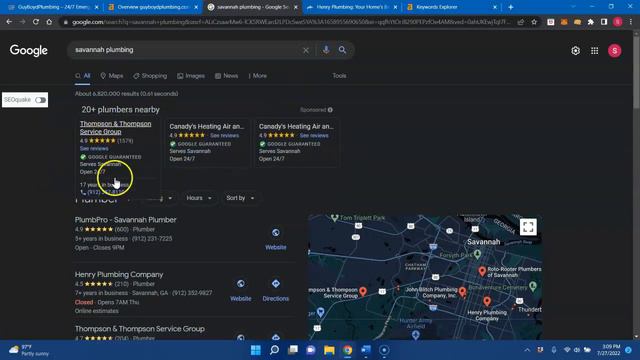Open the Chrome side panel
Image resolution: width=640 pixels, height=360 pixels.
tap(604, 22)
